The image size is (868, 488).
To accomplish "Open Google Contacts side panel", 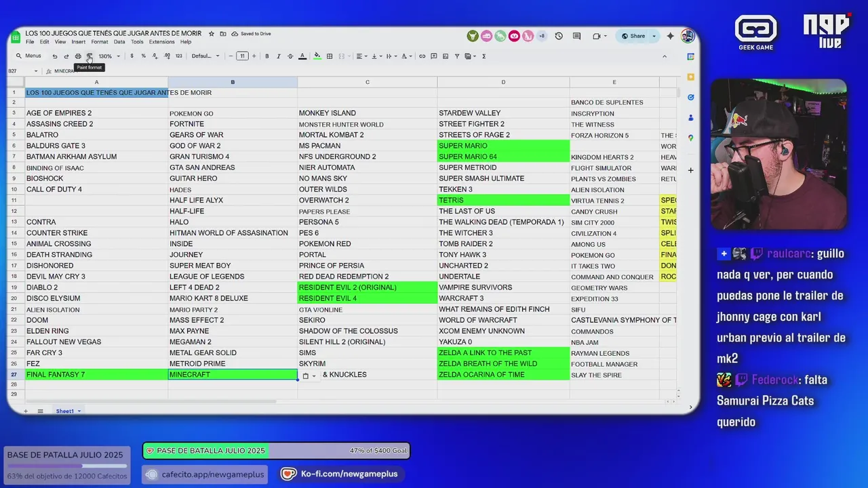I will [690, 117].
